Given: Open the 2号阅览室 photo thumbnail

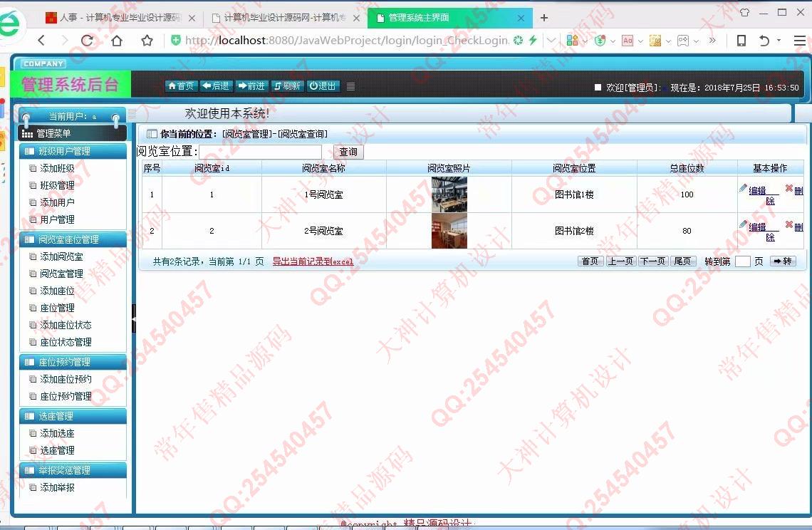Looking at the screenshot, I should tap(449, 231).
